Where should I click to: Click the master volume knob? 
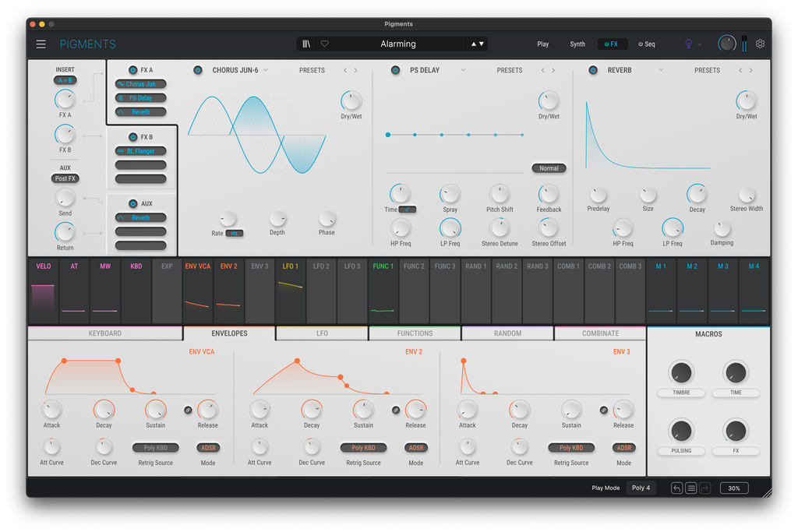coord(727,44)
